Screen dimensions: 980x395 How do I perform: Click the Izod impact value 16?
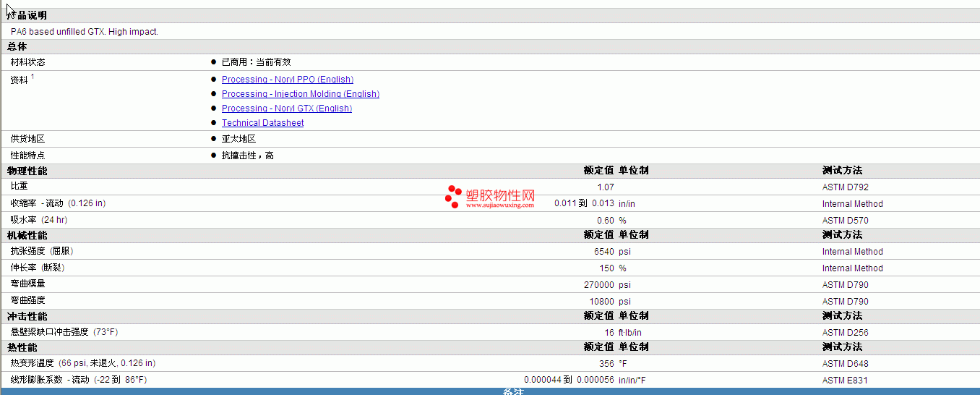tap(609, 333)
